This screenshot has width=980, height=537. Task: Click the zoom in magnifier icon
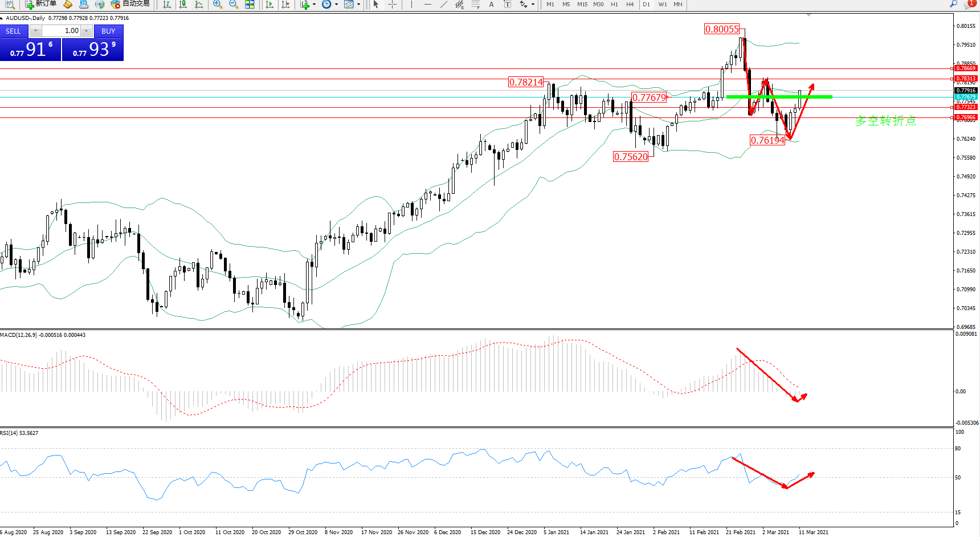point(218,5)
